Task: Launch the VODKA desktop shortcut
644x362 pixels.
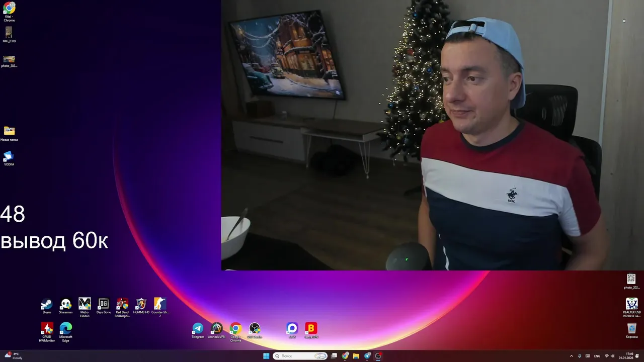Action: 9,158
